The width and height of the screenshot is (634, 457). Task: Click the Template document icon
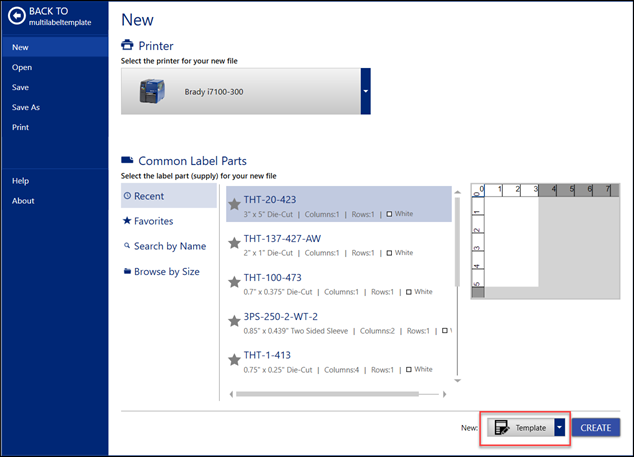[502, 427]
